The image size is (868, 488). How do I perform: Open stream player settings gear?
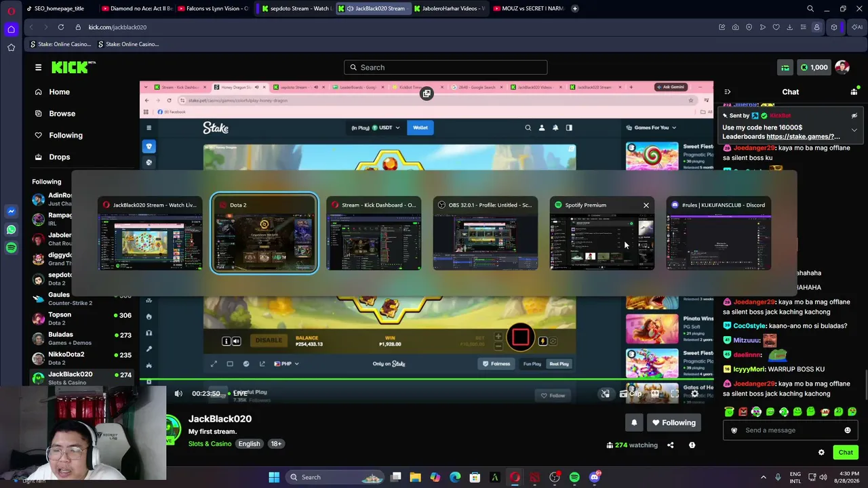694,393
